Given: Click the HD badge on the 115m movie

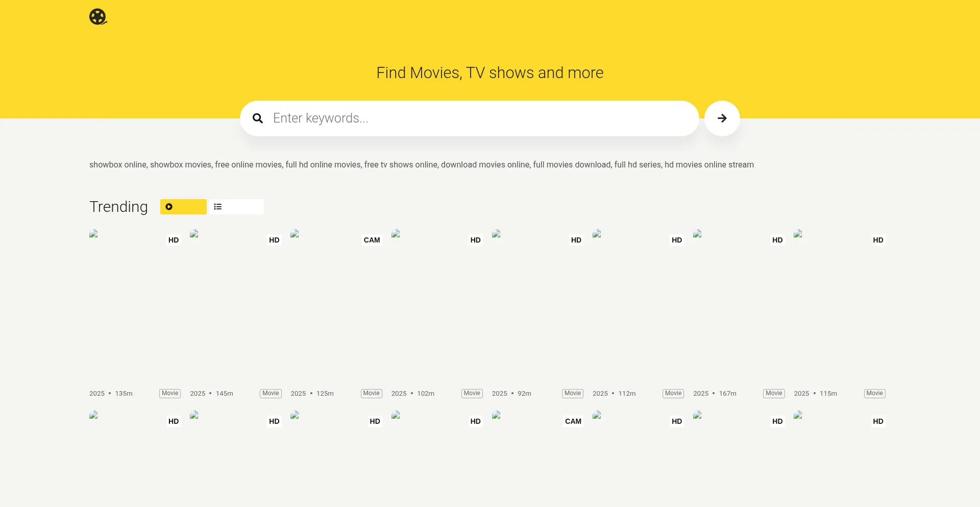Looking at the screenshot, I should (x=877, y=240).
